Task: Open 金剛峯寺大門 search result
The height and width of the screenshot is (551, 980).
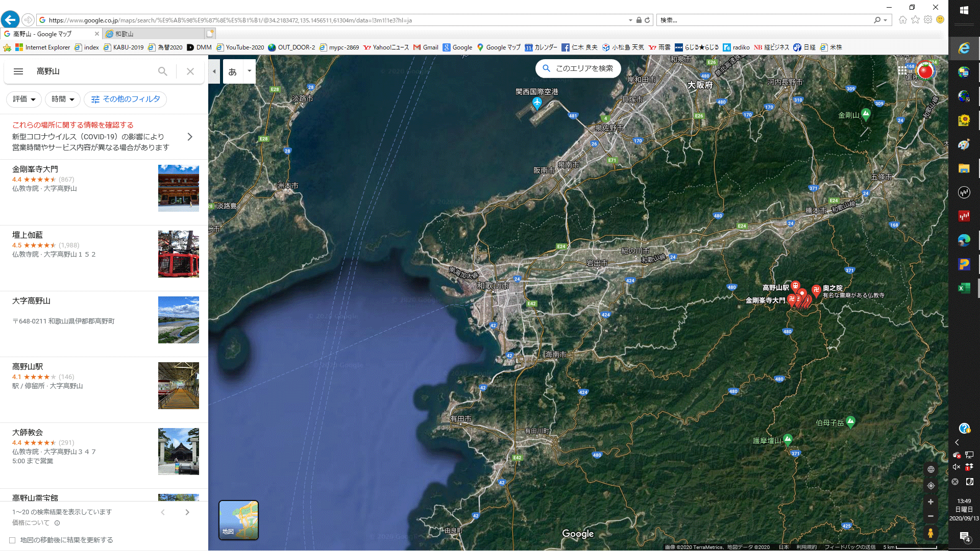Action: pyautogui.click(x=104, y=192)
